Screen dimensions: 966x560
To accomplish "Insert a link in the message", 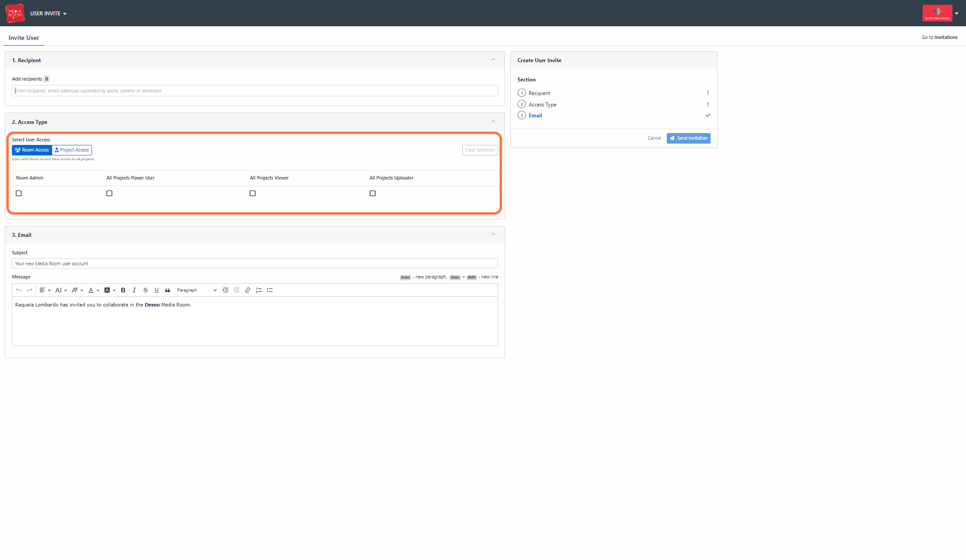I will (x=248, y=290).
